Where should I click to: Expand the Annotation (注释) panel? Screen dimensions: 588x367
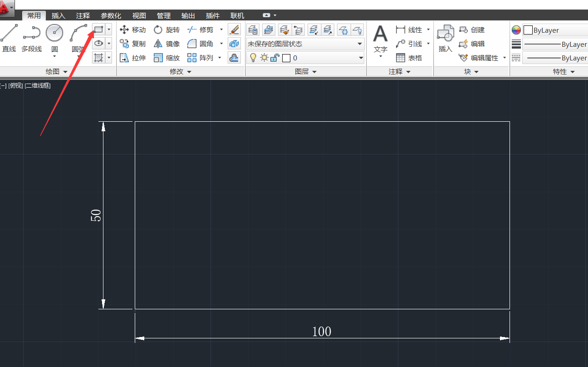(x=400, y=72)
